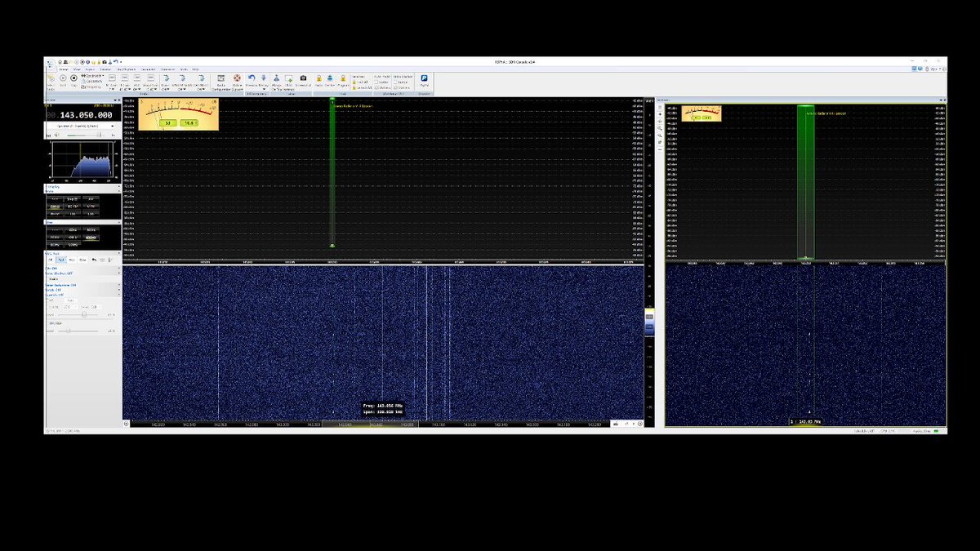
Task: Click the Lock Radio padlock icon
Action: point(318,78)
